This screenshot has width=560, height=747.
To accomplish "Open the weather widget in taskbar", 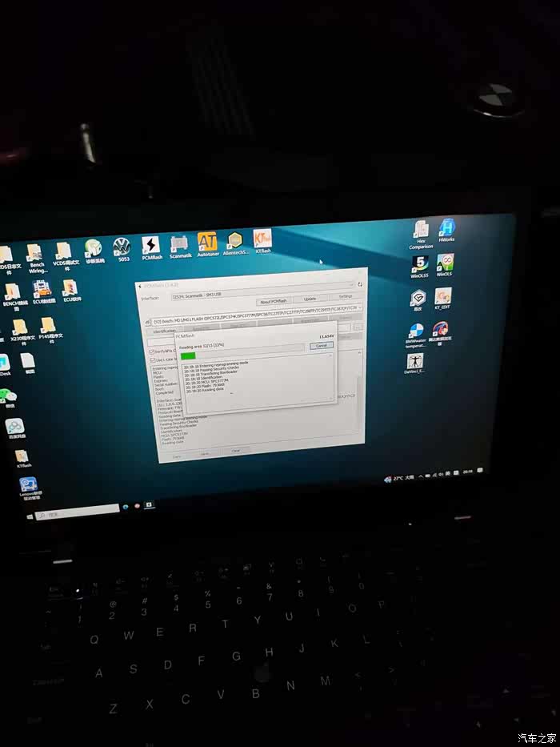I will pyautogui.click(x=399, y=478).
